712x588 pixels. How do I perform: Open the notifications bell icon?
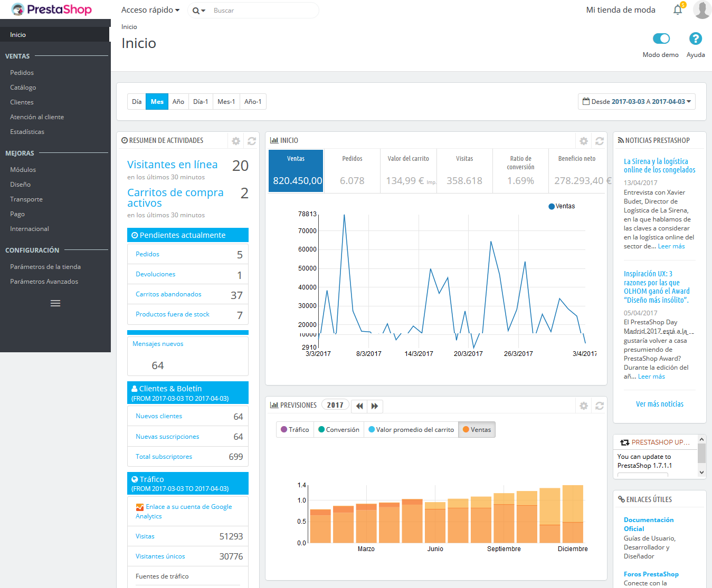point(678,10)
